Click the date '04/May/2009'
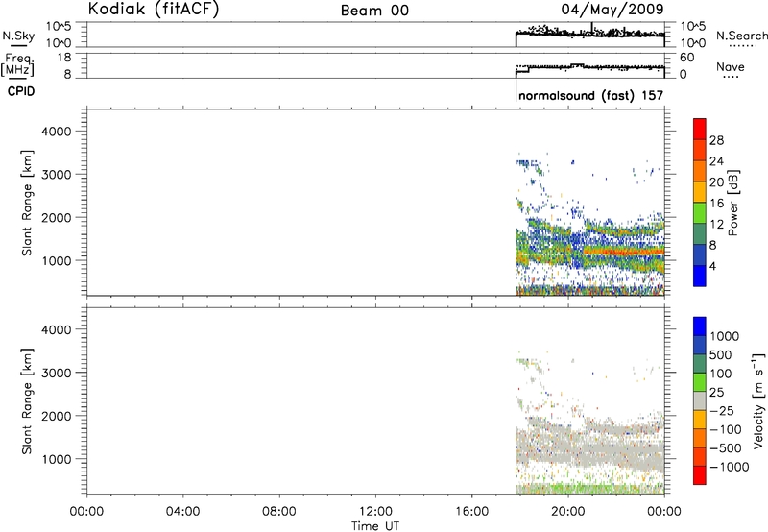Image resolution: width=768 pixels, height=532 pixels. click(x=612, y=10)
